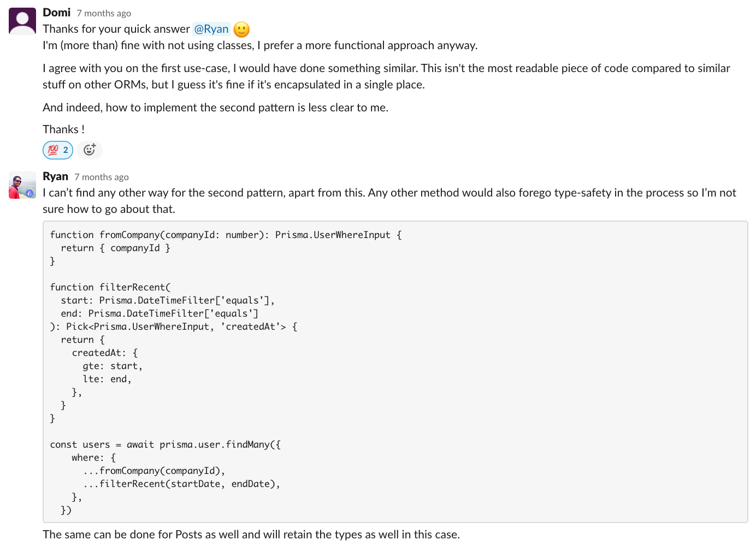Click the fromCompany function line in the code
This screenshot has width=756, height=546.
(x=226, y=234)
